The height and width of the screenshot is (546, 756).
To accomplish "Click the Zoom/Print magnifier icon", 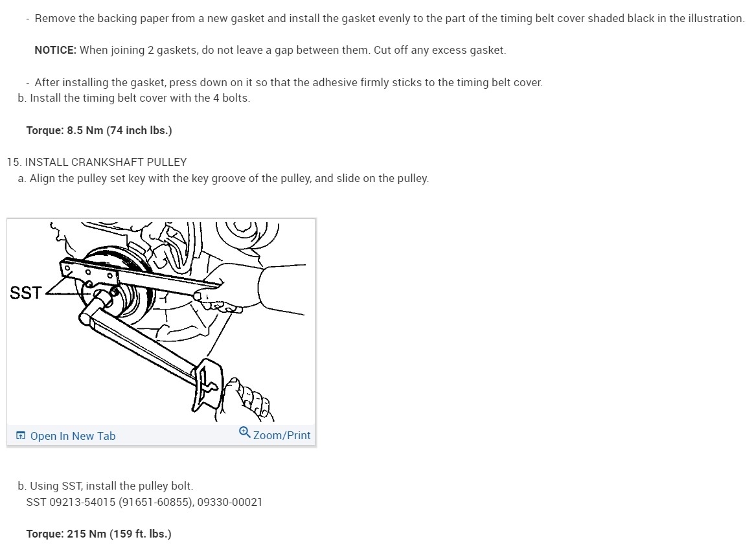I will (244, 432).
